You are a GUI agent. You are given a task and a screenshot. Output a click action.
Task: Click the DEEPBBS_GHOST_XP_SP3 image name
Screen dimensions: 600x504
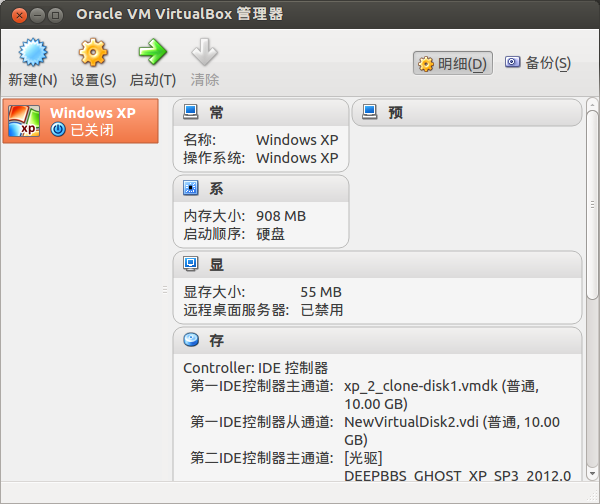(x=458, y=476)
